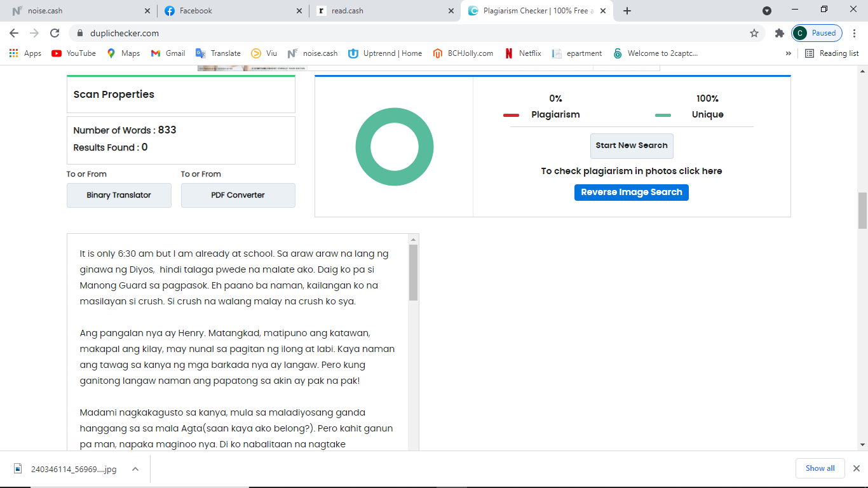Open the Maps bookmark

click(123, 53)
